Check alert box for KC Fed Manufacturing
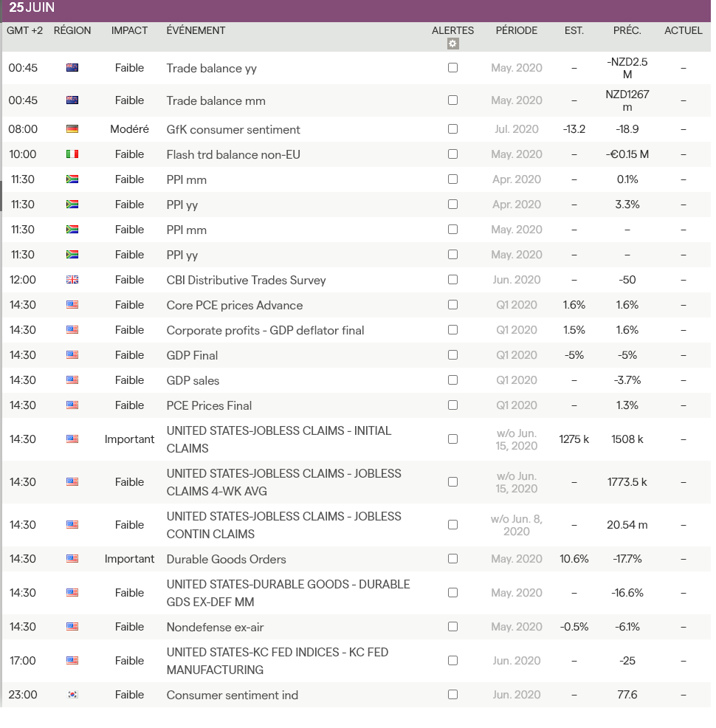716x728 pixels. click(x=453, y=660)
